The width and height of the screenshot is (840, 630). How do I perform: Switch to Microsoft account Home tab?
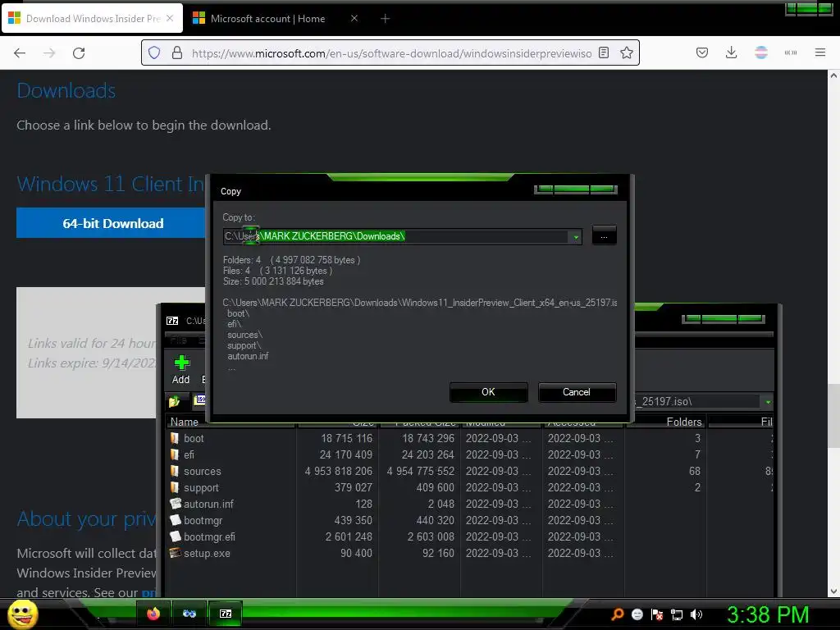[267, 18]
